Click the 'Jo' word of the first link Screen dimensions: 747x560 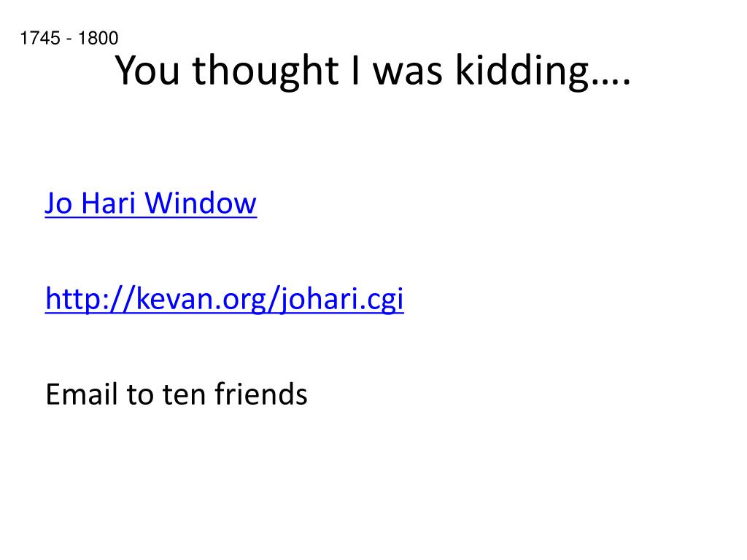pos(58,203)
